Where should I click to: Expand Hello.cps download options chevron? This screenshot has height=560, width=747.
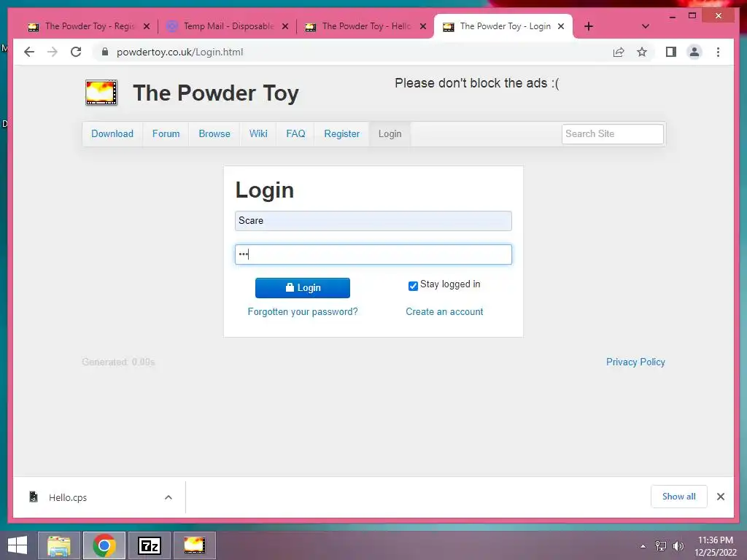pyautogui.click(x=169, y=497)
